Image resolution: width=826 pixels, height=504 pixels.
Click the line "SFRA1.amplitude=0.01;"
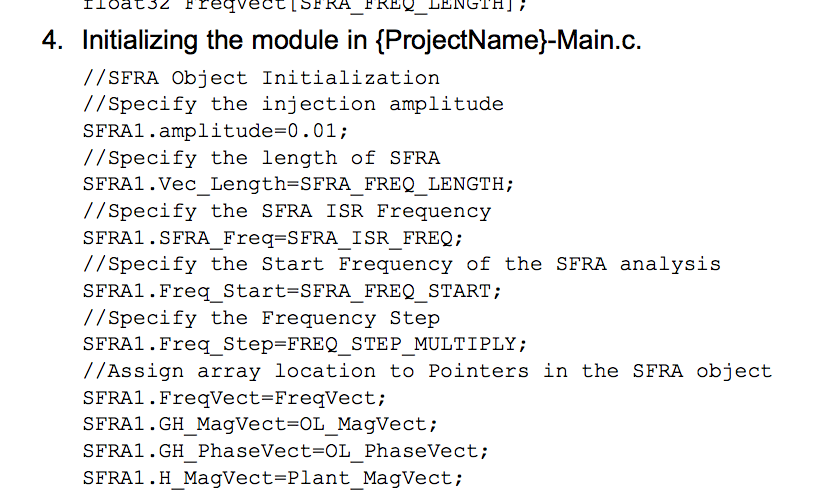point(216,131)
